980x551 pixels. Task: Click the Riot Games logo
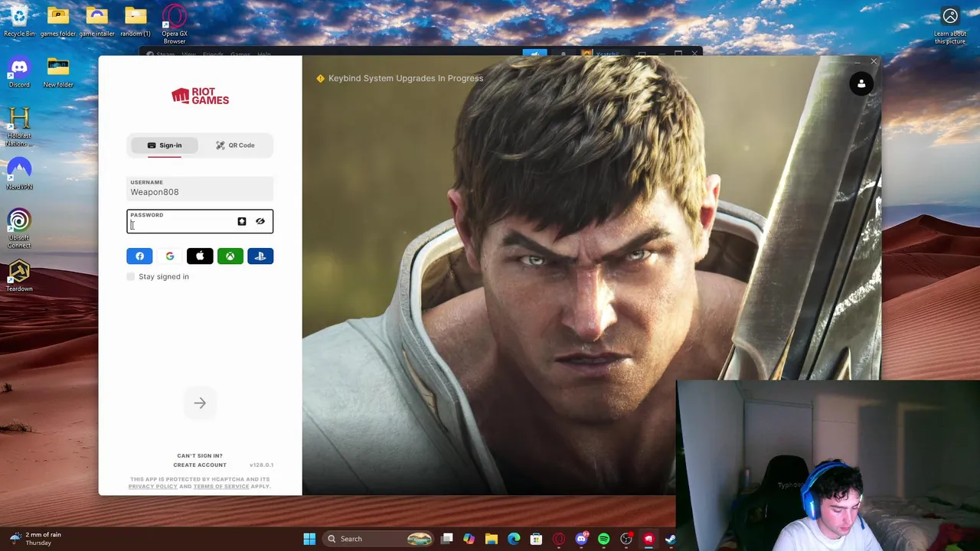click(200, 96)
